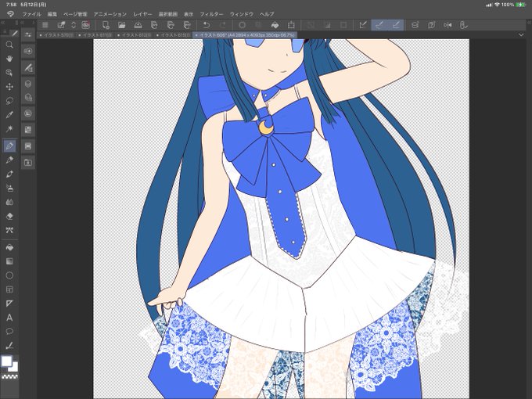This screenshot has width=532, height=399.
Task: Select the transparent color checker swatch
Action: coord(10,376)
